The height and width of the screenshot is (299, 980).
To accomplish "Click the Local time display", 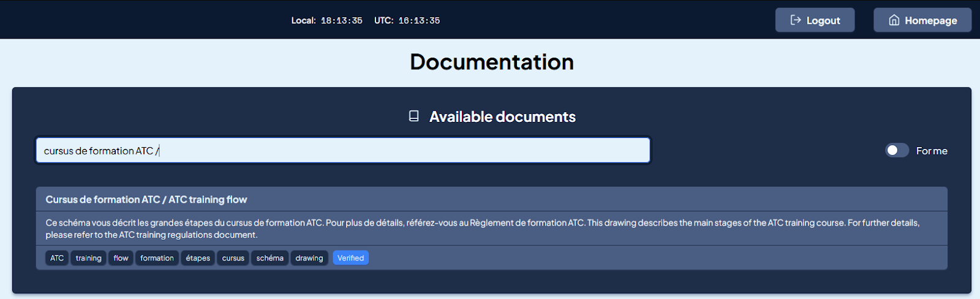I will click(327, 20).
